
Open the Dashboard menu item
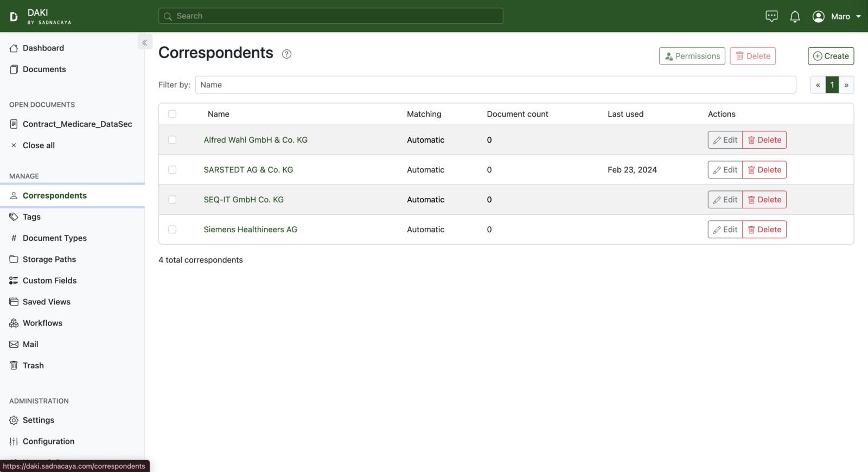point(43,48)
